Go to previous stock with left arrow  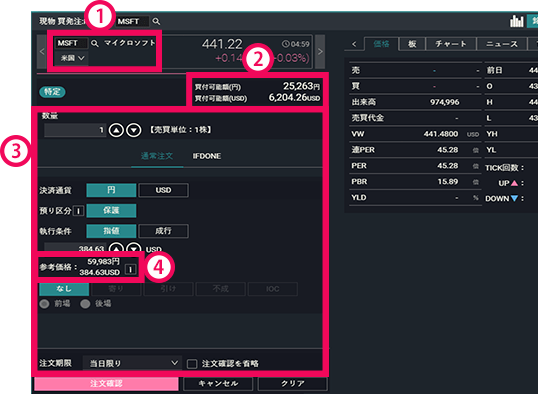[x=42, y=51]
